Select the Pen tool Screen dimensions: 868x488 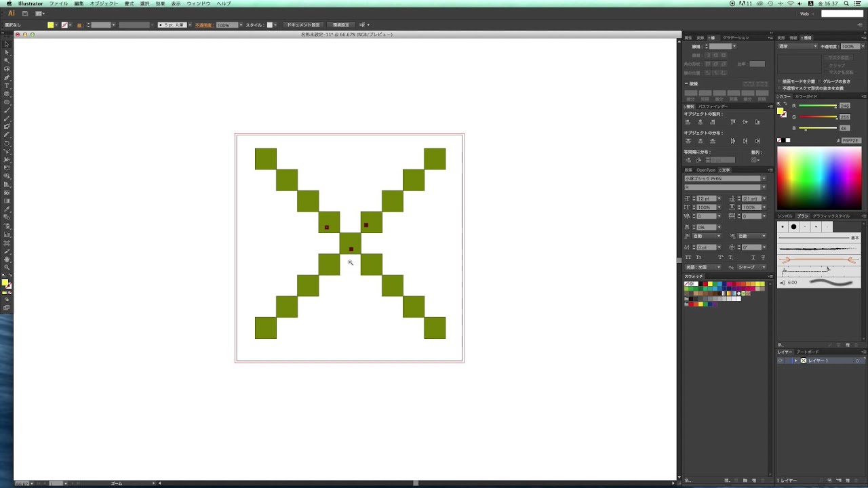coord(7,77)
